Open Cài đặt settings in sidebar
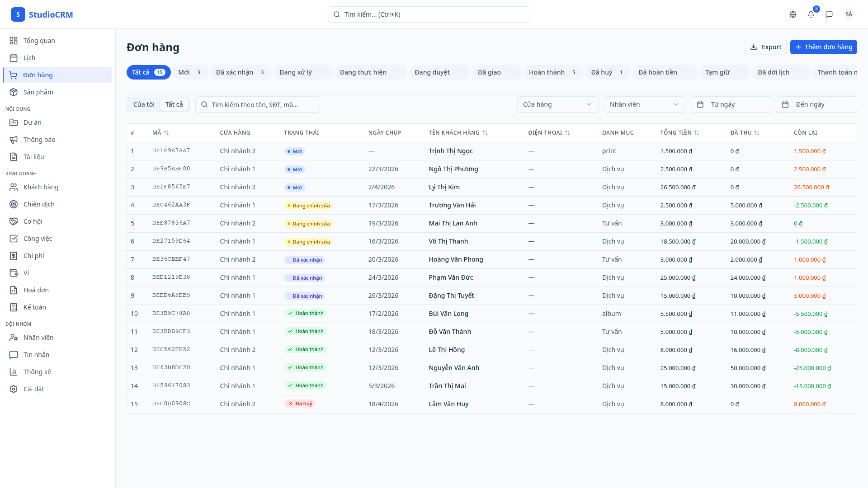868x488 pixels. point(33,389)
